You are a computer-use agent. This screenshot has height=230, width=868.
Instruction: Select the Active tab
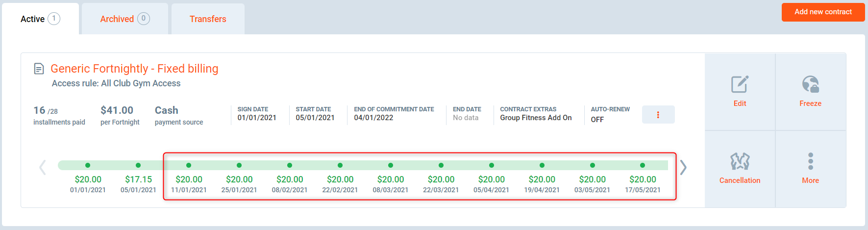[40, 19]
